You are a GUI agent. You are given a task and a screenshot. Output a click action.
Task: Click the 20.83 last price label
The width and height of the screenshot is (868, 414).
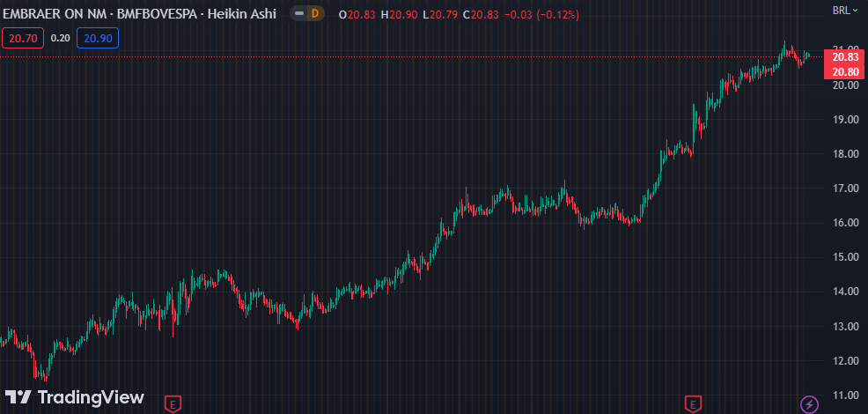[843, 56]
